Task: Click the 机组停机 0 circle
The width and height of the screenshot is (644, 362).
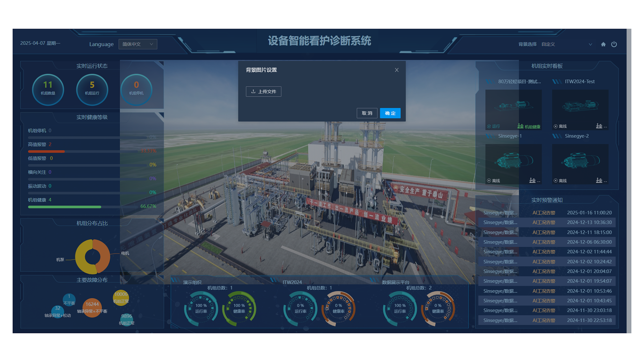Action: (136, 89)
